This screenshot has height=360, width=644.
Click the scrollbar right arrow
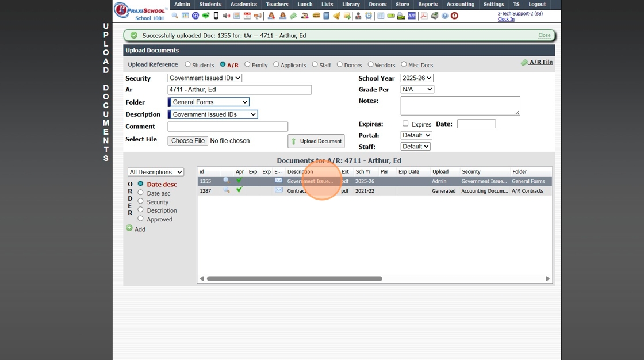[547, 279]
